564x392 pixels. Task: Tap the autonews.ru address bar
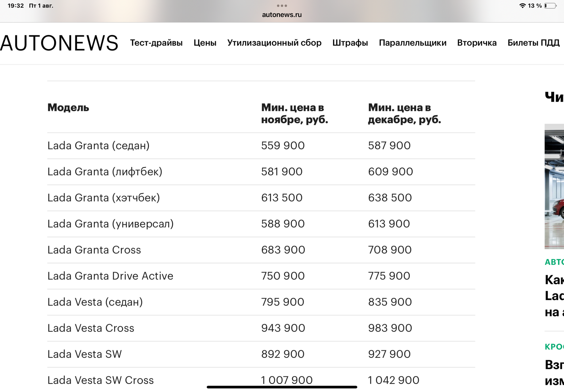[x=282, y=15]
